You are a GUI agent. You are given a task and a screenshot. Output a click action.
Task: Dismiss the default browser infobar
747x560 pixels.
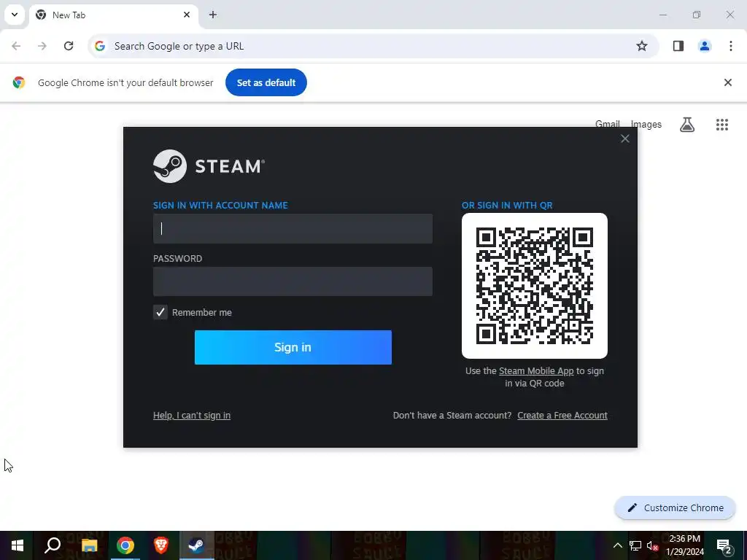tap(728, 82)
